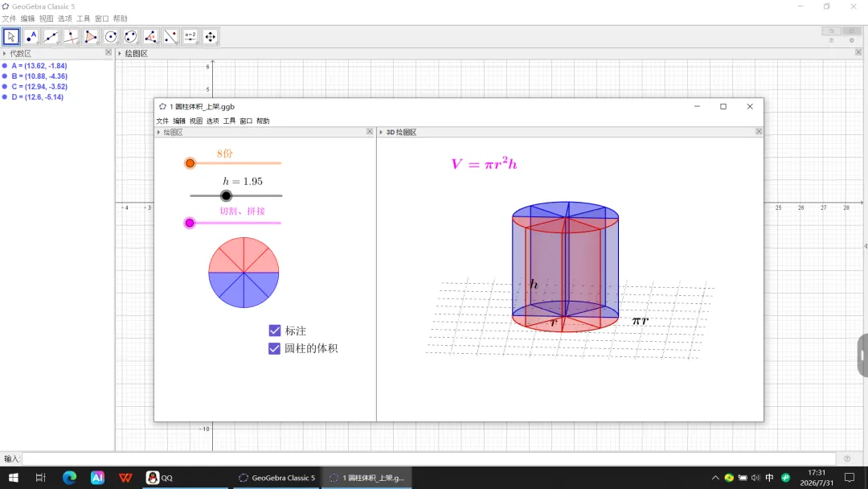Uncheck the 圆柱的体积 checkbox

point(275,348)
